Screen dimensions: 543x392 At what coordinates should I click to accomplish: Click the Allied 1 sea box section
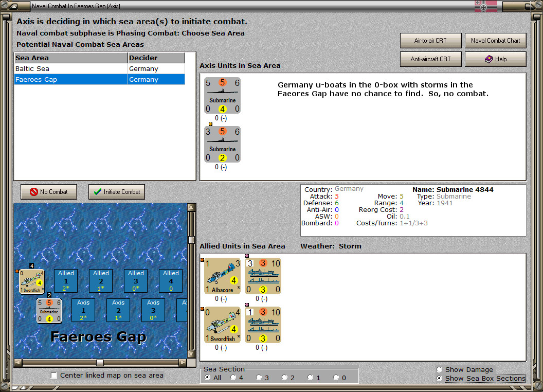click(x=66, y=281)
